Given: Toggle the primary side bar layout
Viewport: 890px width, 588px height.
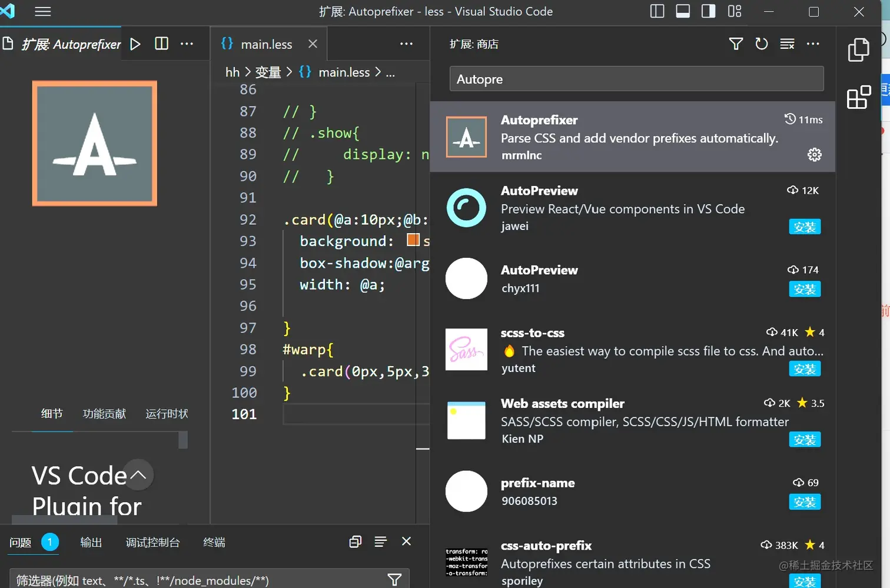Looking at the screenshot, I should (657, 11).
